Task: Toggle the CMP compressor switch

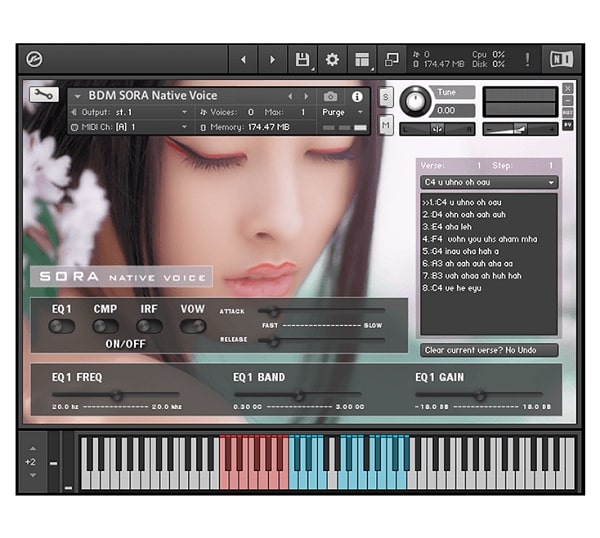Action: 105,326
